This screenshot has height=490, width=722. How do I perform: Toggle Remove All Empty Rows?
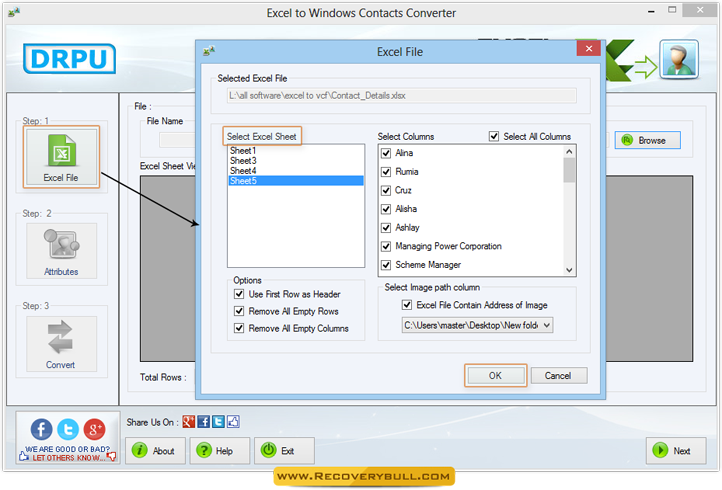pos(239,311)
